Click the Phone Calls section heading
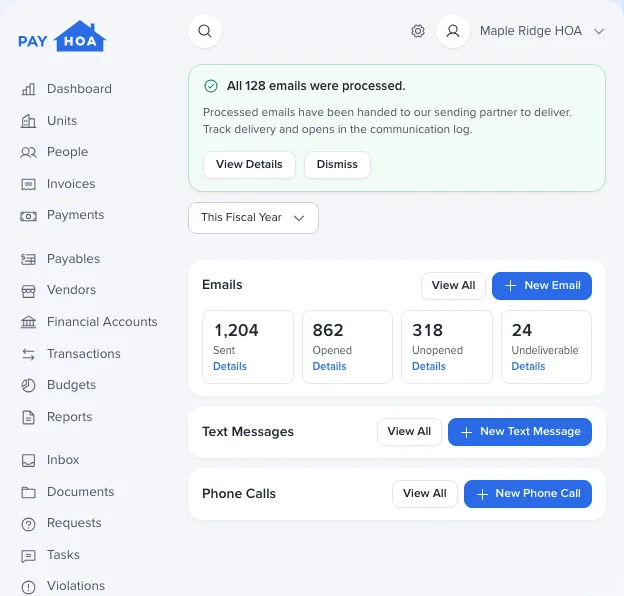This screenshot has height=596, width=624. click(x=239, y=494)
